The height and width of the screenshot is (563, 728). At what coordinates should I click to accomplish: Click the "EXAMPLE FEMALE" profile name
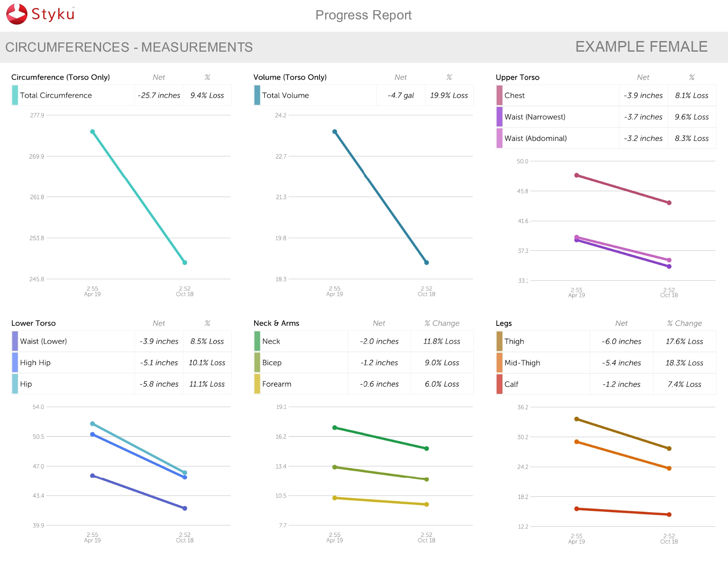(642, 47)
